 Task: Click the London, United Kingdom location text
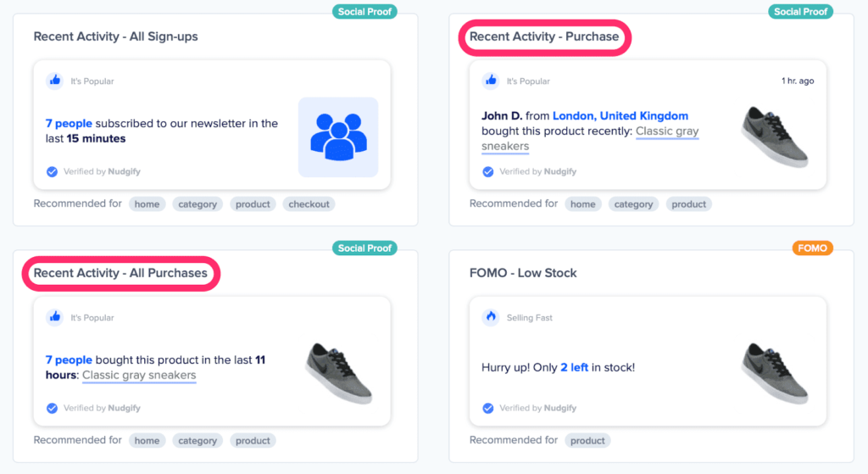pos(620,116)
